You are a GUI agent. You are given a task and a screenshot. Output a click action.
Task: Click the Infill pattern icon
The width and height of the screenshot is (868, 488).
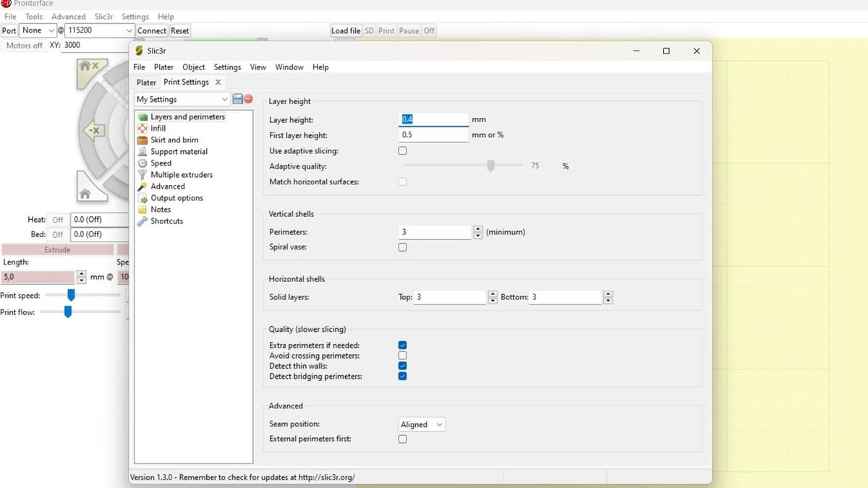(x=142, y=129)
